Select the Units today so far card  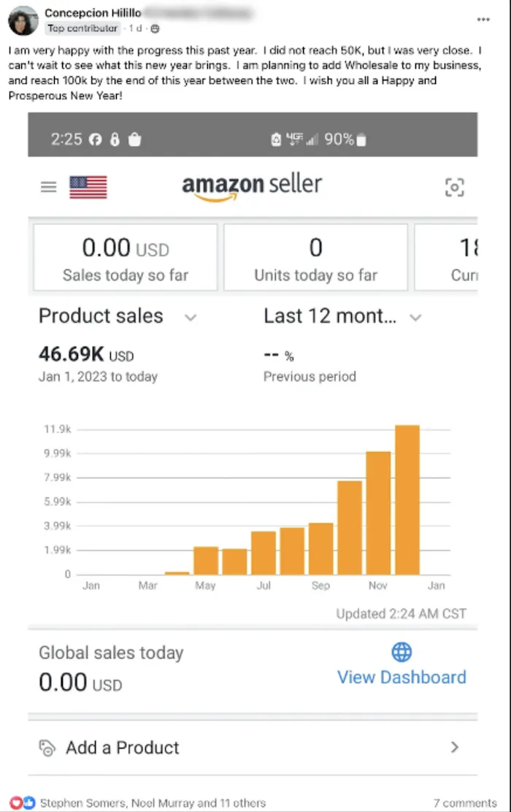coord(315,257)
